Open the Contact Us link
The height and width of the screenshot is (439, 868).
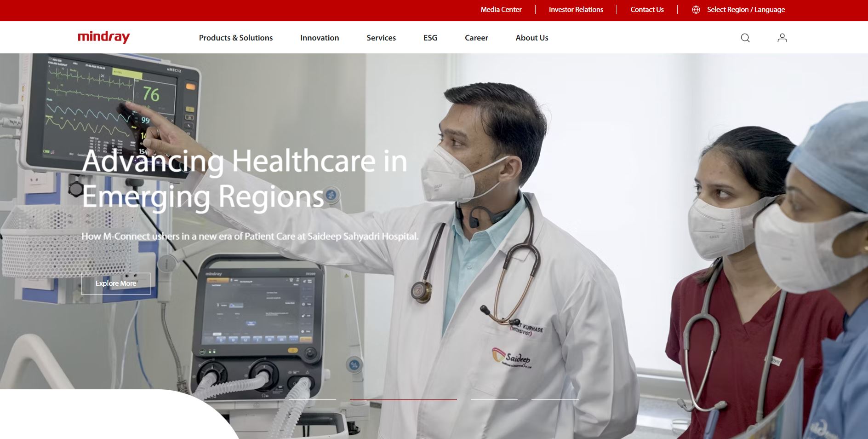(647, 10)
